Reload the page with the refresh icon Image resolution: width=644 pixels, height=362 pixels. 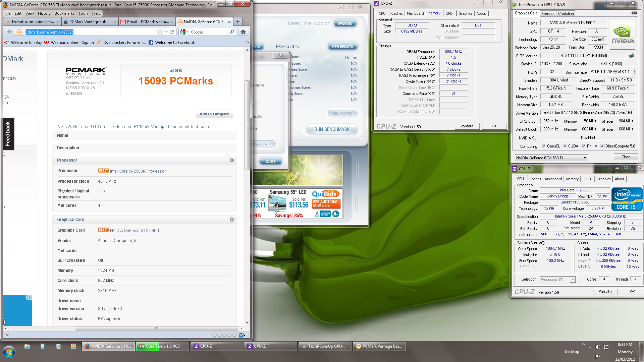[172, 32]
